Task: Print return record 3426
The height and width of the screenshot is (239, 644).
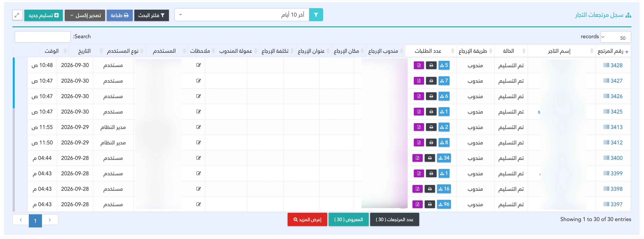Action: pyautogui.click(x=431, y=96)
